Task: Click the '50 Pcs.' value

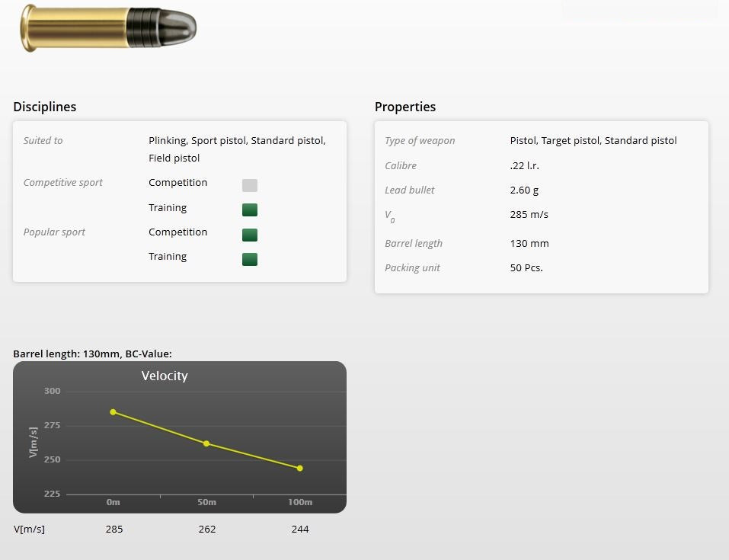Action: point(526,268)
